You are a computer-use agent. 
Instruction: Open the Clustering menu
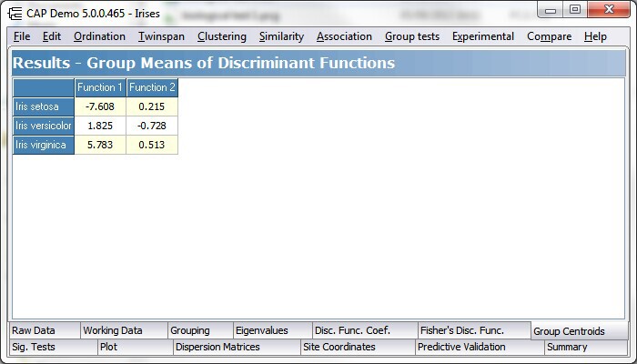point(222,36)
